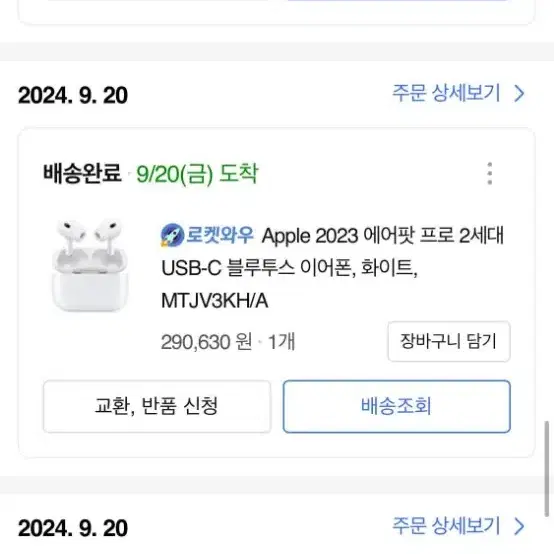Click the 2024. 9. 20 date below the AirPods card
The image size is (554, 554).
[73, 528]
